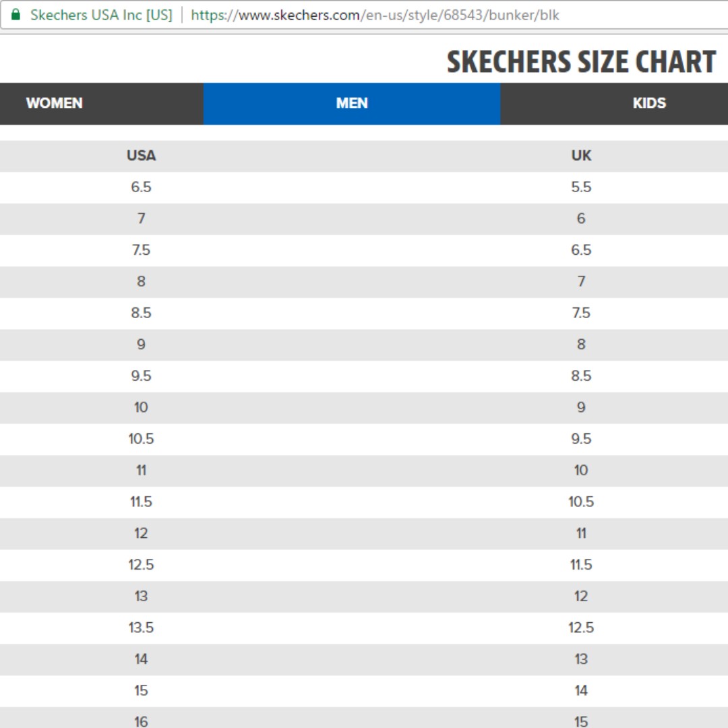Screen dimensions: 728x728
Task: Click the UK column header
Action: [x=581, y=156]
